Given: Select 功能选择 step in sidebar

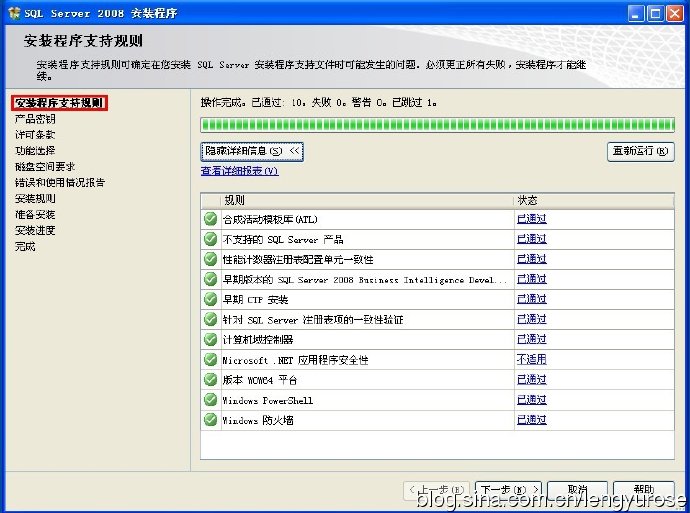Looking at the screenshot, I should pos(35,150).
